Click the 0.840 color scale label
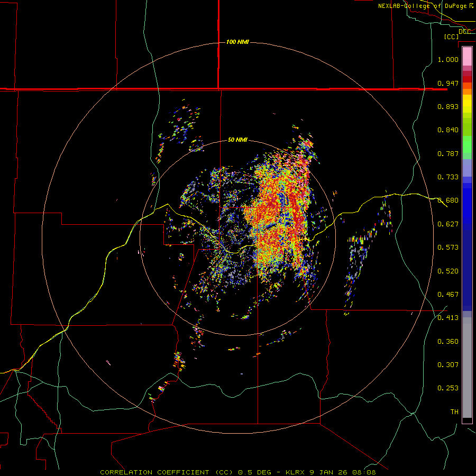This screenshot has width=476, height=476. tap(448, 130)
